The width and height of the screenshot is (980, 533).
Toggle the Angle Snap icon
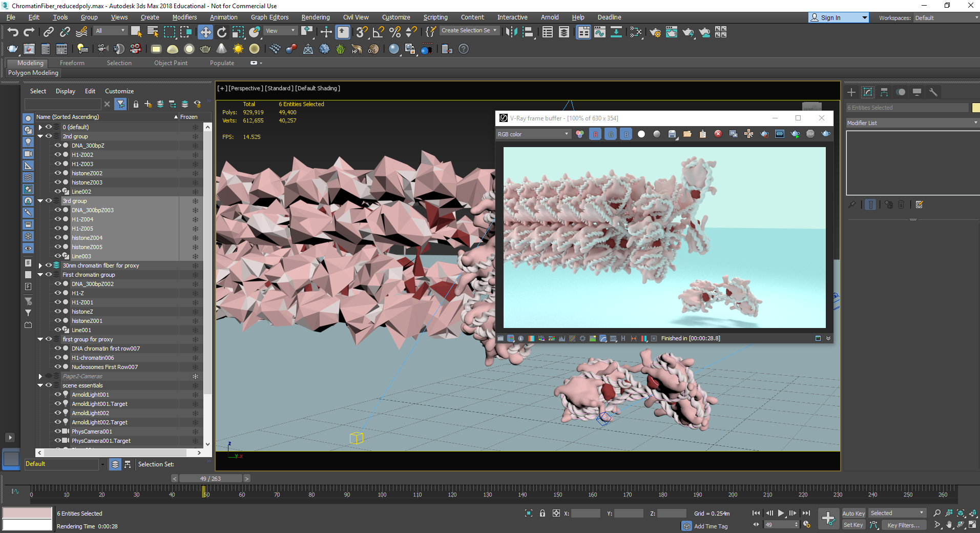[378, 32]
